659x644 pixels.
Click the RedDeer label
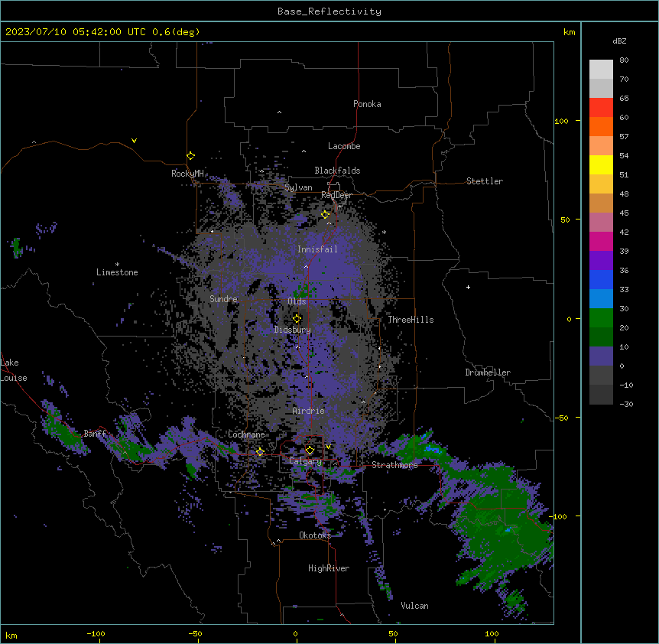tap(336, 195)
